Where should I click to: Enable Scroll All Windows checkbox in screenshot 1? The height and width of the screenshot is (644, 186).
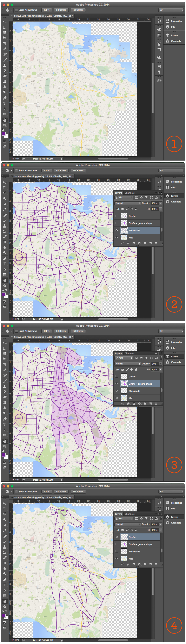tap(16, 10)
